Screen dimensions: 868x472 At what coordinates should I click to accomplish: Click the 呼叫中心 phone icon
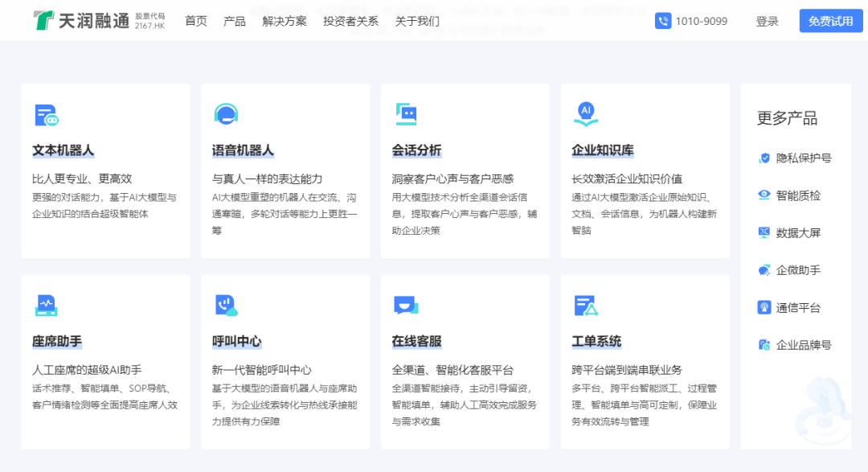[x=226, y=306]
